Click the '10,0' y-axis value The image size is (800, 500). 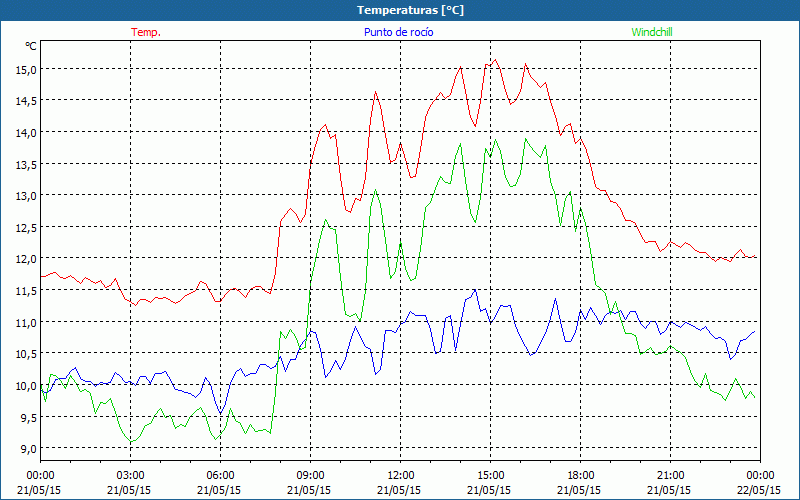[x=26, y=386]
